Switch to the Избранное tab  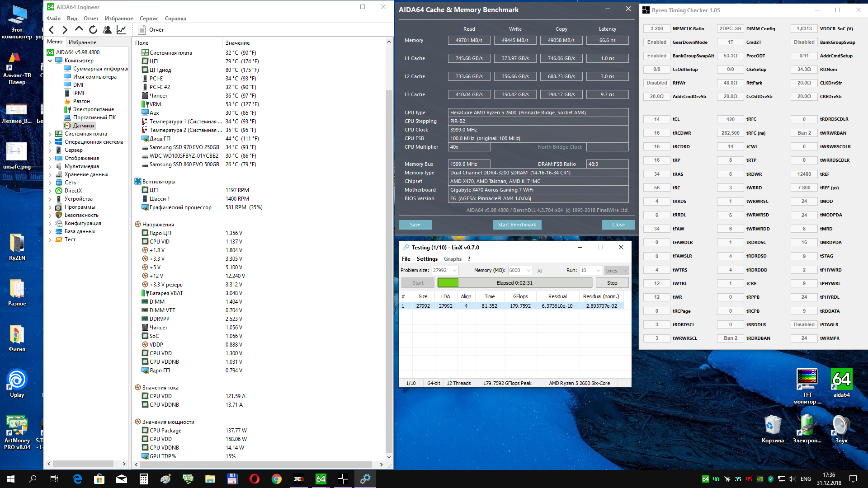(82, 42)
